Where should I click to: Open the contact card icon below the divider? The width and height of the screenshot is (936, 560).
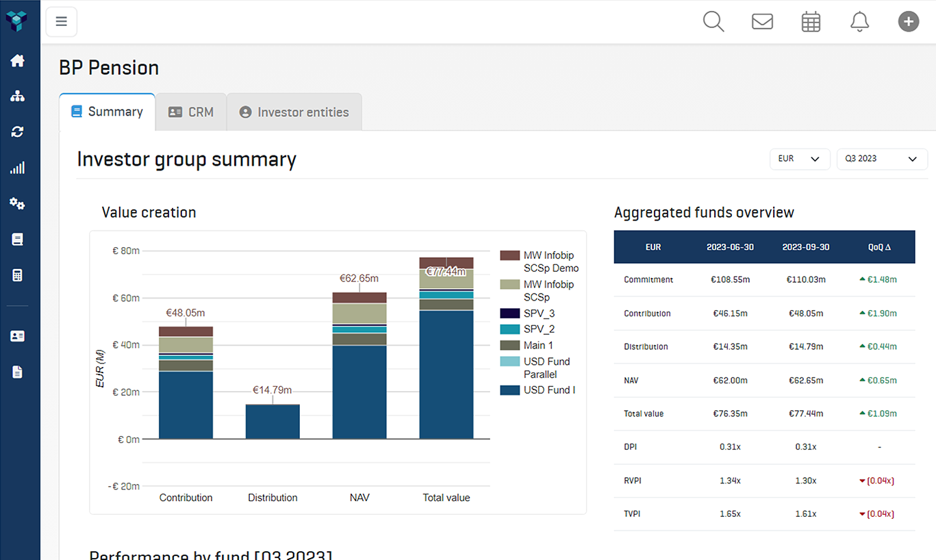pyautogui.click(x=18, y=335)
